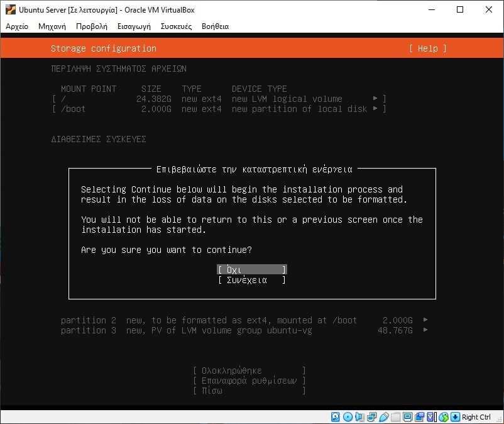Select the /boot 2.000G filesystem row
Image resolution: width=504 pixels, height=424 pixels.
coord(219,109)
